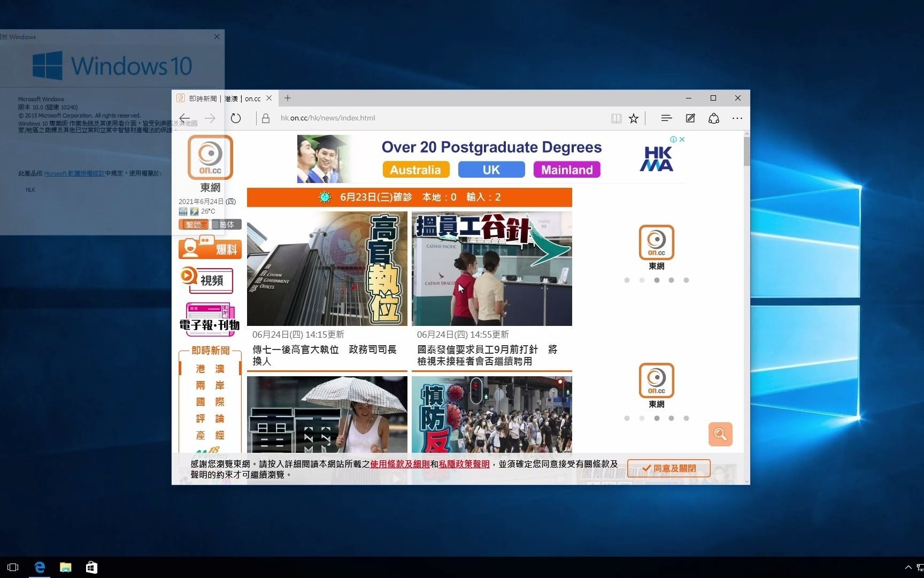Click the orange search magnifier button
Image resolution: width=924 pixels, height=578 pixels.
(x=720, y=434)
